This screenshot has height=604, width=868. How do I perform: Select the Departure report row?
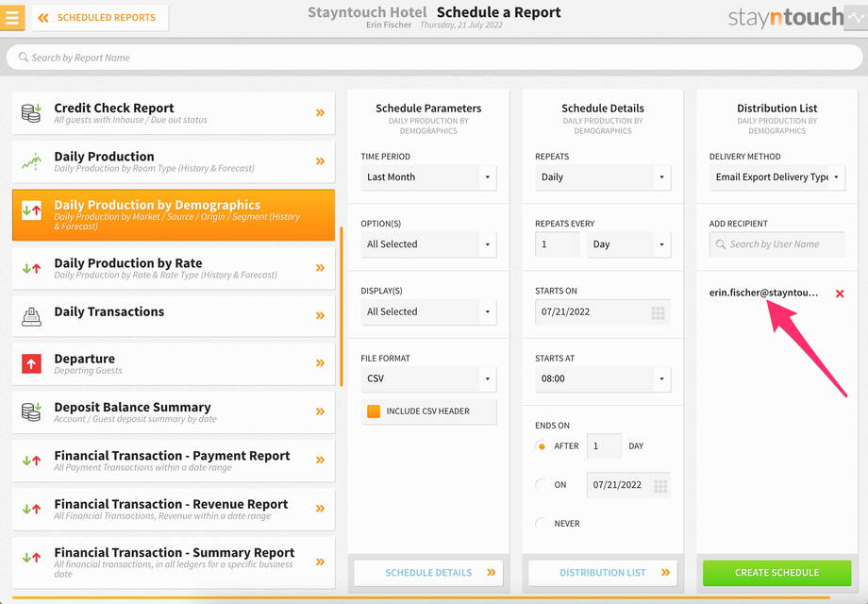click(174, 363)
